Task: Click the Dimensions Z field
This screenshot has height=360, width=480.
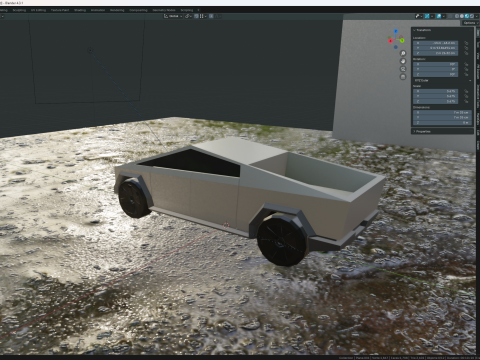Action: (442, 122)
